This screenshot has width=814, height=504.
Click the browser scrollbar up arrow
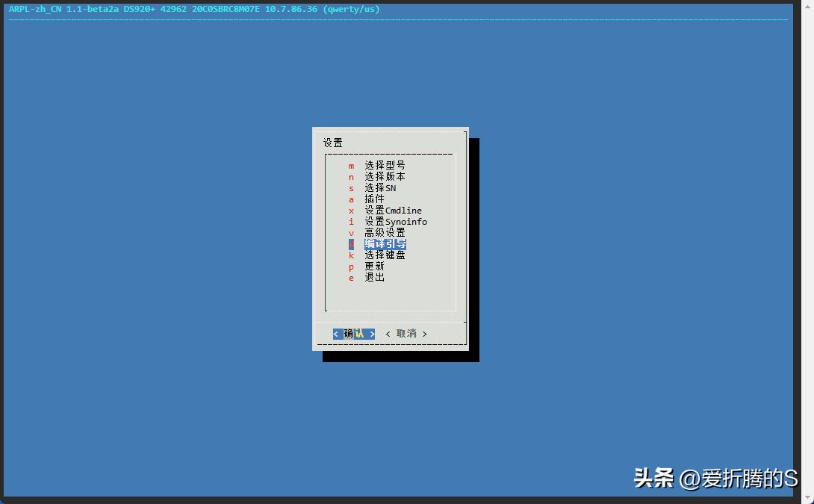pyautogui.click(x=808, y=6)
